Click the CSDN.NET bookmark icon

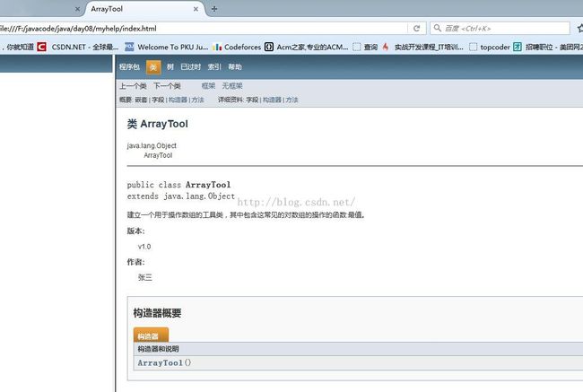[41, 47]
